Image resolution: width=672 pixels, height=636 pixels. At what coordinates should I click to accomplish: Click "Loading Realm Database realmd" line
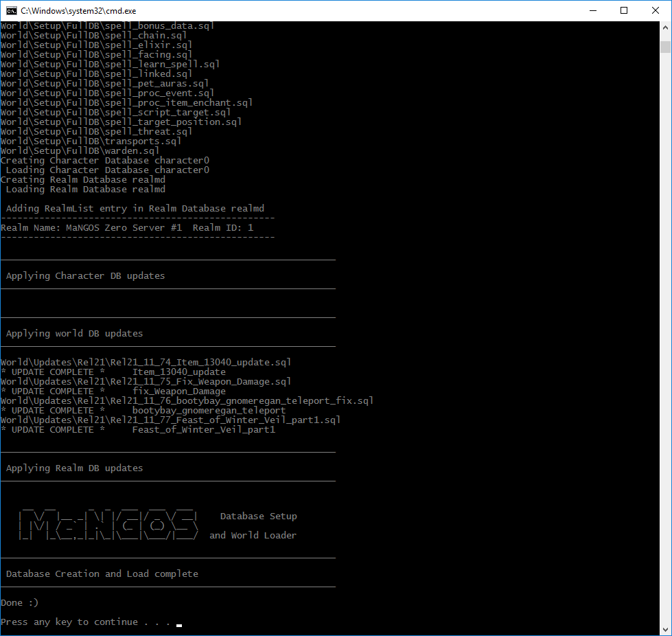point(86,189)
